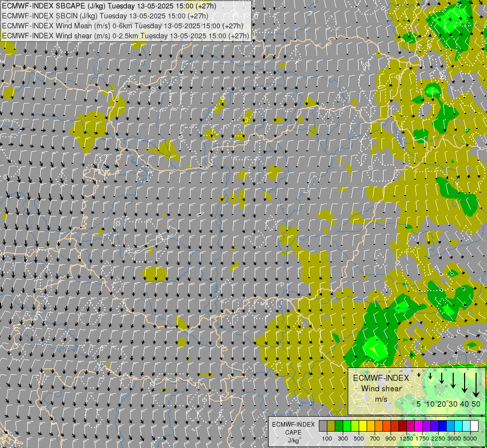Screen dimensions: 487x448
Task: Select the gray CAPE legend swatch
Action: 323,426
